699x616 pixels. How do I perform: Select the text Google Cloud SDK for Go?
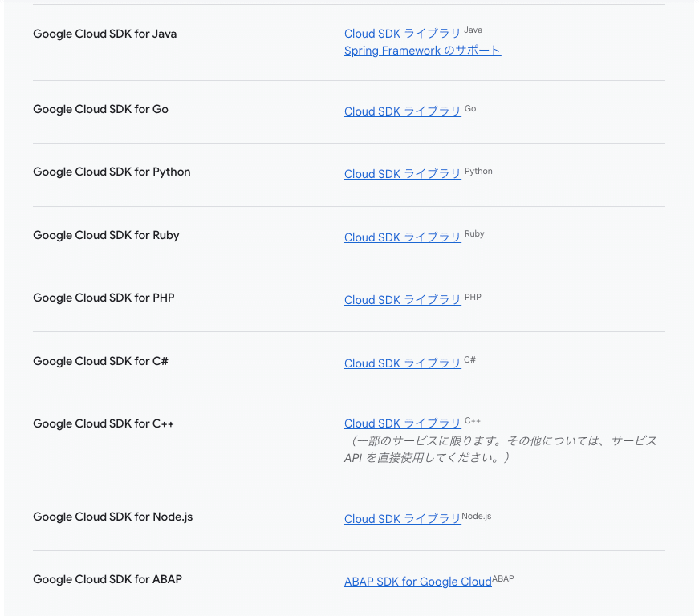coord(101,110)
